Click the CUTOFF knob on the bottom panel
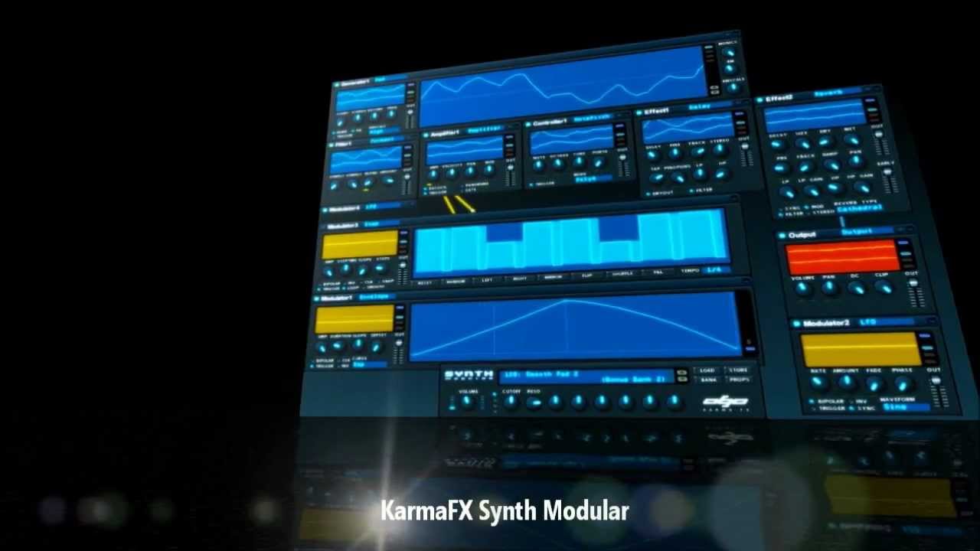The width and height of the screenshot is (980, 551). coord(511,400)
